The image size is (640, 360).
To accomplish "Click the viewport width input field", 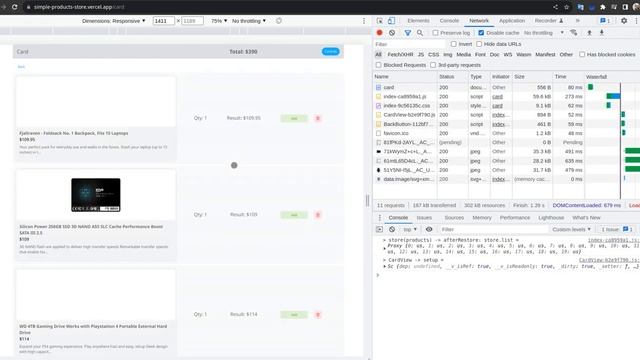I will [x=164, y=21].
